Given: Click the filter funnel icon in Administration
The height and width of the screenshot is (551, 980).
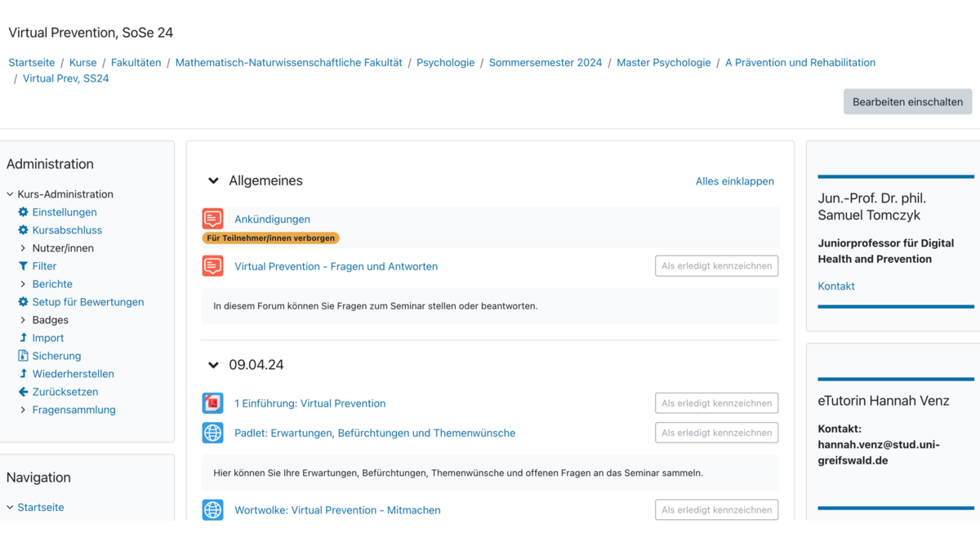Looking at the screenshot, I should click(x=23, y=266).
